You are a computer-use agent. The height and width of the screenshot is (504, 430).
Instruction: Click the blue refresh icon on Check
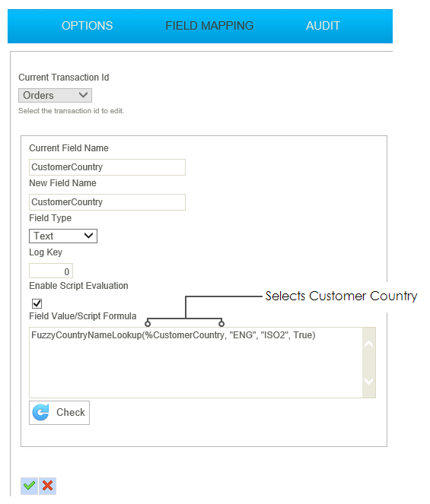[x=41, y=412]
